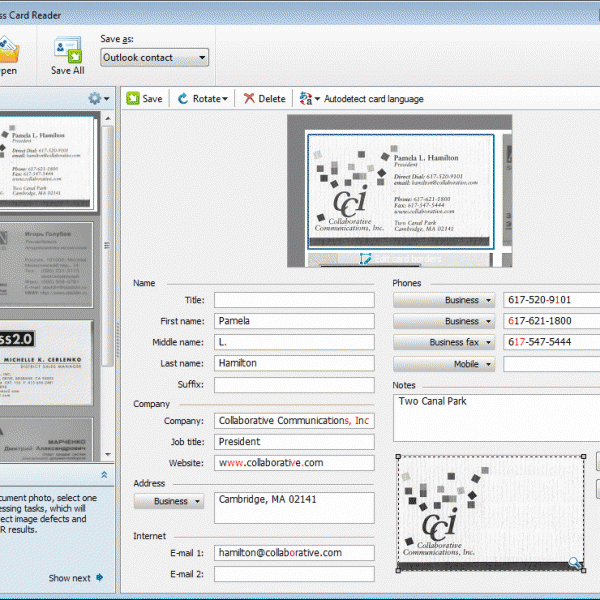
Task: Select Michelle K. Cerlenko card thumbnail
Action: (46, 363)
